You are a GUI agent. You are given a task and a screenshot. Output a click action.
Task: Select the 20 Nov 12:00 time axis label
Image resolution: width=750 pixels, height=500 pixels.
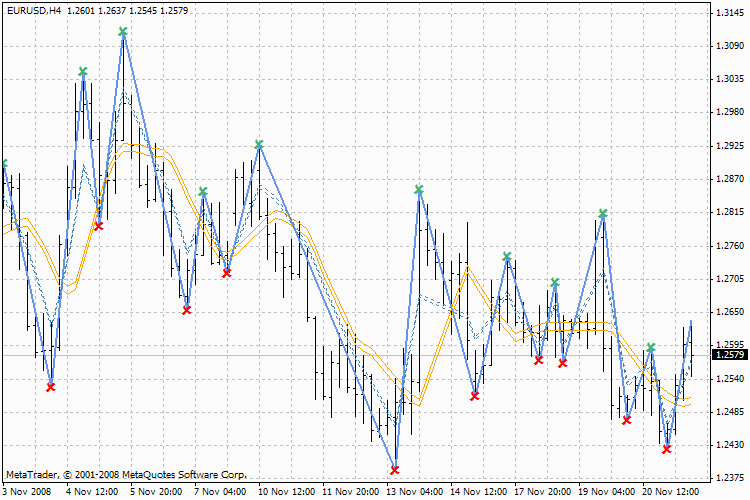pyautogui.click(x=670, y=492)
